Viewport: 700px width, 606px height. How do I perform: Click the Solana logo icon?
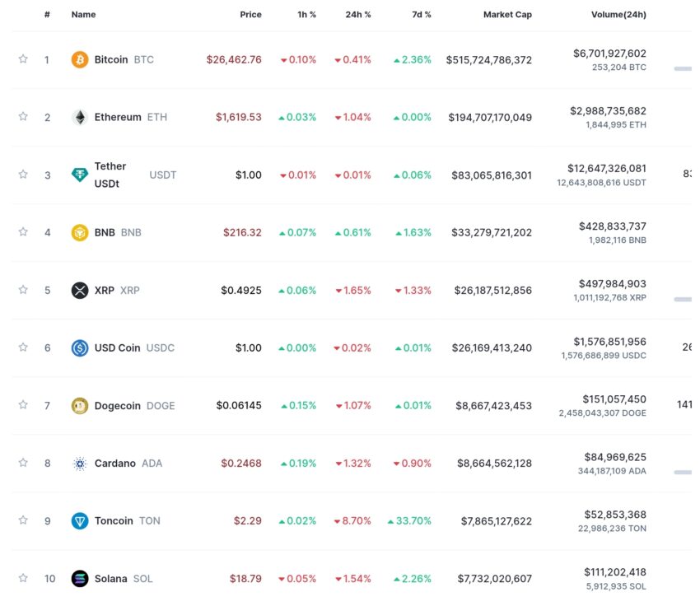click(80, 579)
